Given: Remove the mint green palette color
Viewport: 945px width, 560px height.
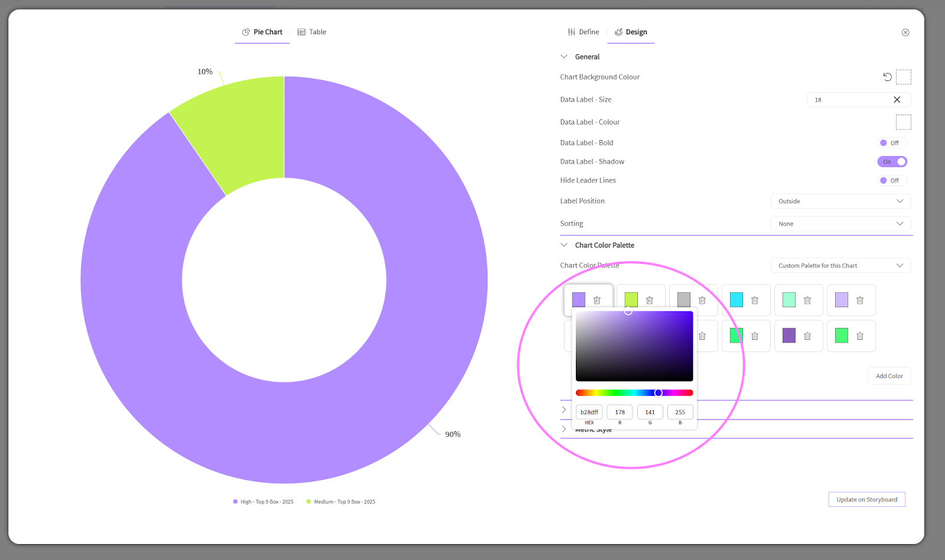Looking at the screenshot, I should (807, 301).
